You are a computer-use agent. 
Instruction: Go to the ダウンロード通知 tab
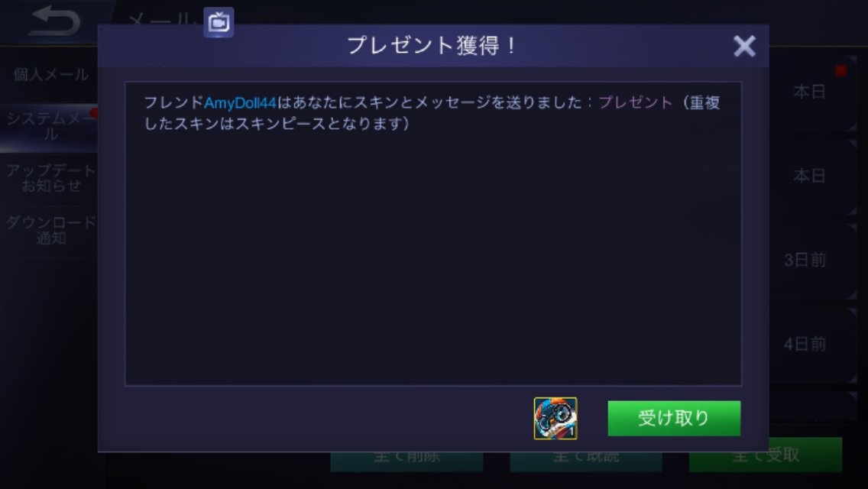pos(50,231)
